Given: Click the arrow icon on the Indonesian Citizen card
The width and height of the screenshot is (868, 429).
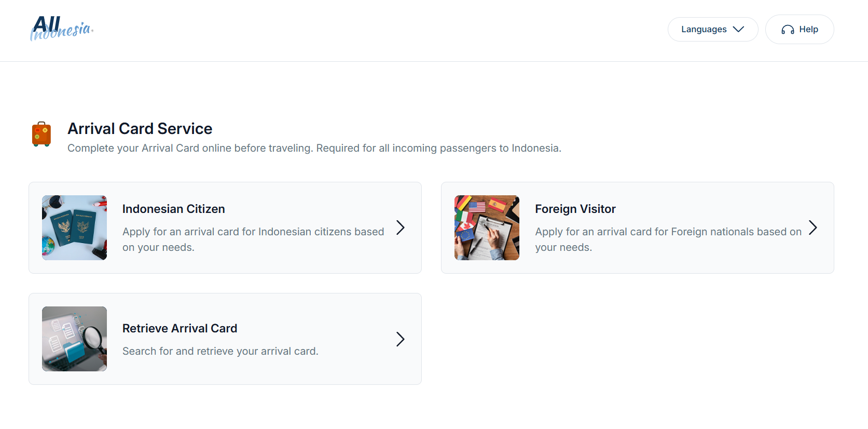Looking at the screenshot, I should click(x=400, y=227).
